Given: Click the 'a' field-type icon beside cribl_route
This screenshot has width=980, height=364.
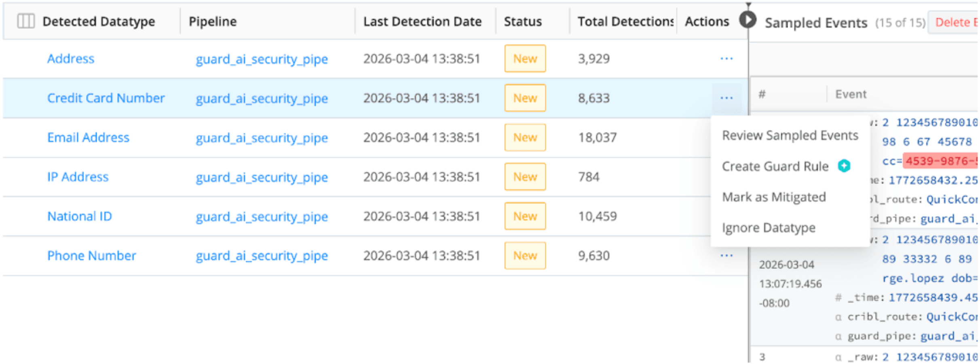Looking at the screenshot, I should pos(838,317).
